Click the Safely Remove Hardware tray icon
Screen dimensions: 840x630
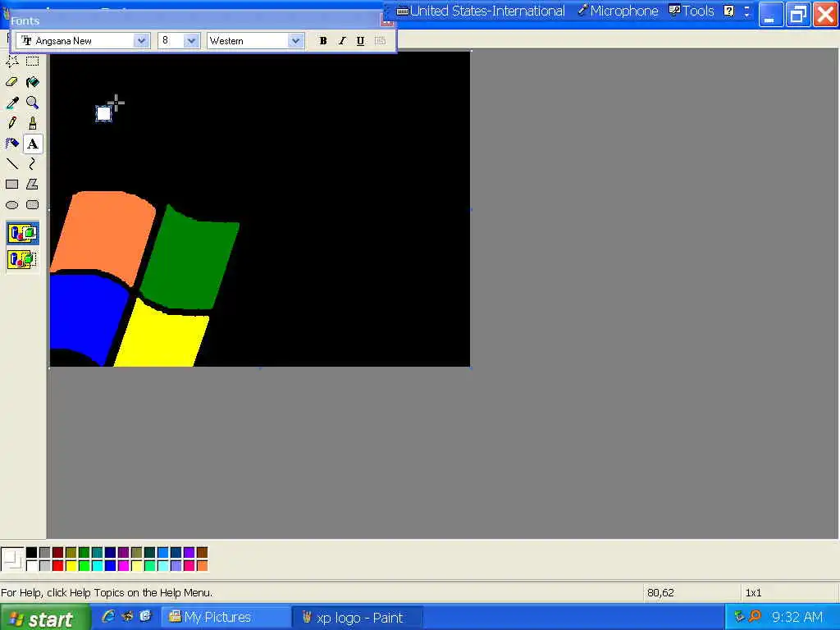739,617
